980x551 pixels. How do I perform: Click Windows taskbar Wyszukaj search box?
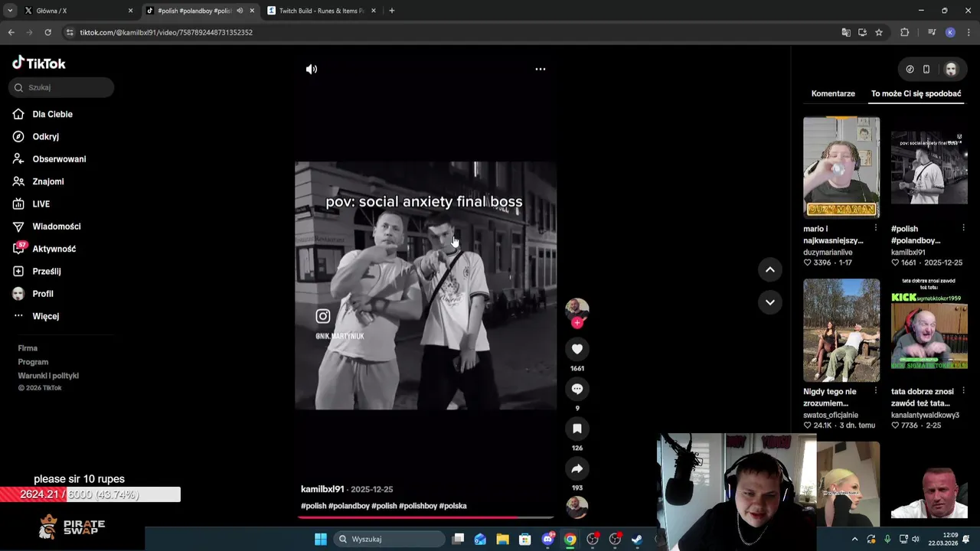[390, 539]
